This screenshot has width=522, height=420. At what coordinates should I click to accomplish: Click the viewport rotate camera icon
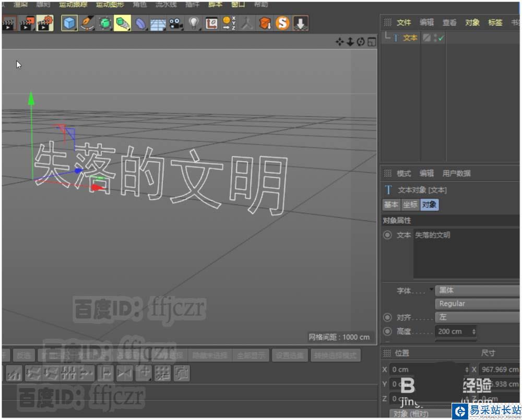point(361,42)
